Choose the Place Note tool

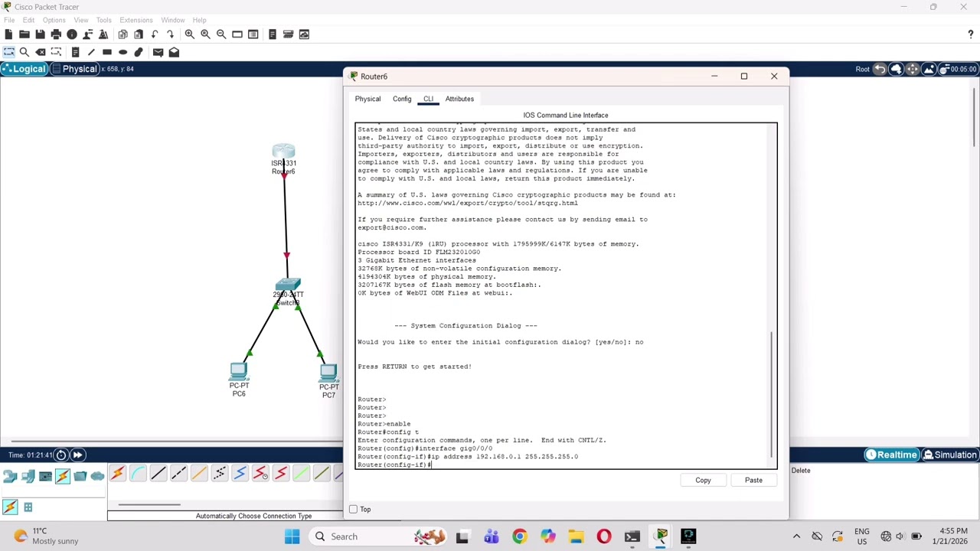click(75, 52)
